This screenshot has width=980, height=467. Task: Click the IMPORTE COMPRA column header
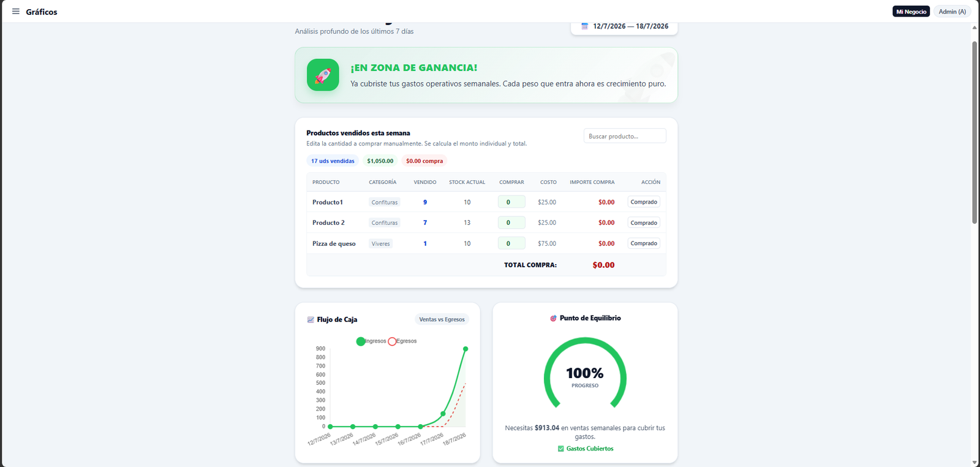592,182
